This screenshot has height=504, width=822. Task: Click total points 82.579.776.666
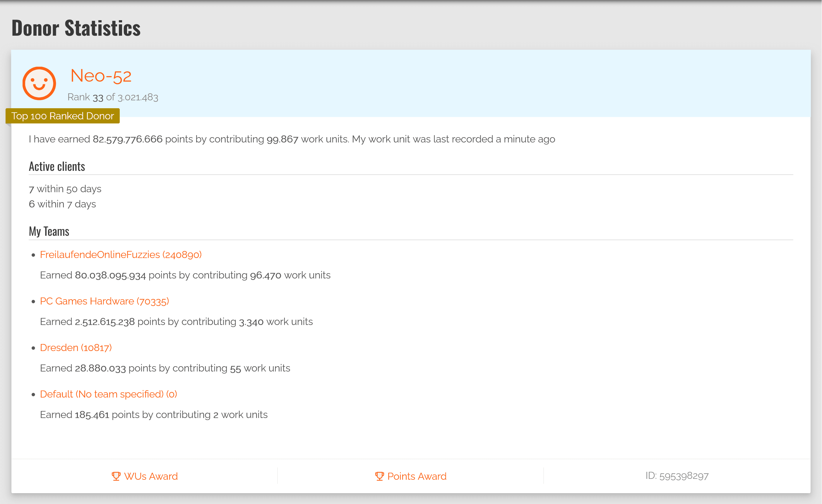pos(127,139)
